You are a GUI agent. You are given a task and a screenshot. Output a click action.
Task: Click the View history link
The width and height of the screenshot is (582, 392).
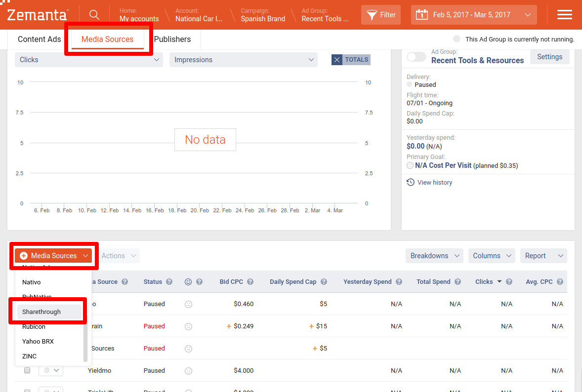429,183
